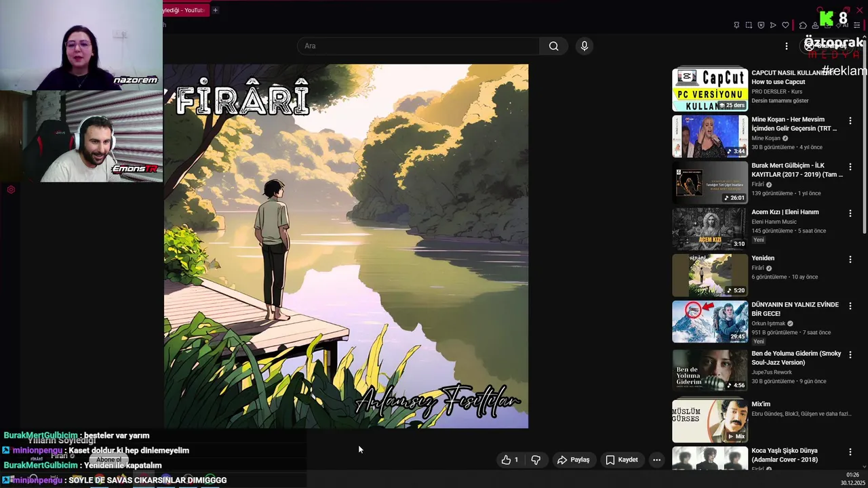Open the Yeniden video thumbnail
Viewport: 868px width, 488px height.
click(710, 275)
